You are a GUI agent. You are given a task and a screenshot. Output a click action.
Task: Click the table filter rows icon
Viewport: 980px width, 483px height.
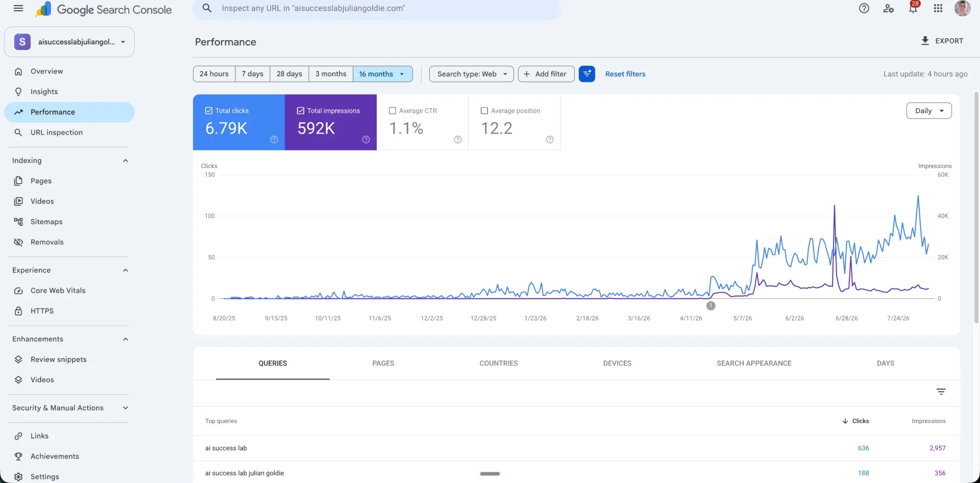tap(941, 391)
